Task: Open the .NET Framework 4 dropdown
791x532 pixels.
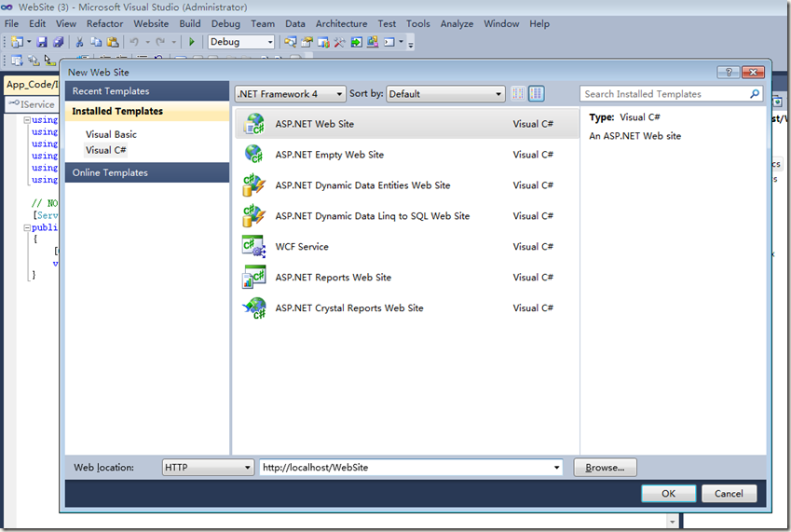Action: click(290, 94)
